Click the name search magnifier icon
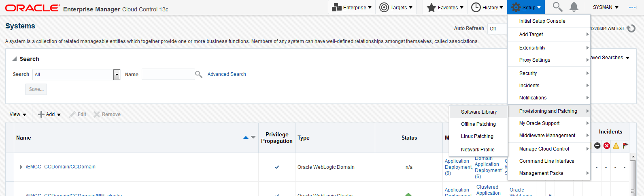The width and height of the screenshot is (644, 196). coord(199,74)
